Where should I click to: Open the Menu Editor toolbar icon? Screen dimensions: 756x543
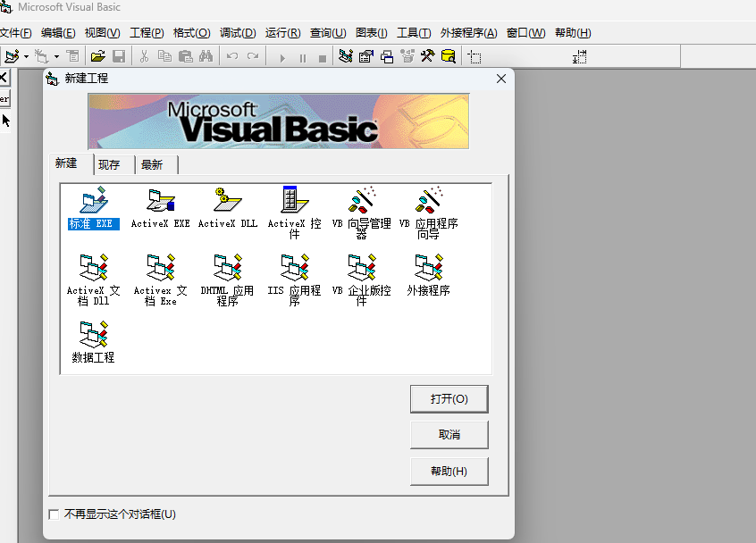tap(72, 57)
